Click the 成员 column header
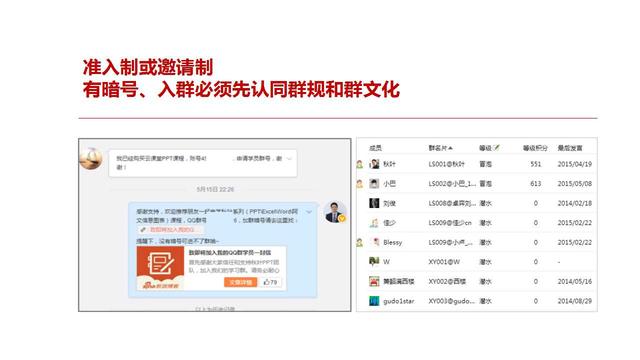 click(x=375, y=148)
